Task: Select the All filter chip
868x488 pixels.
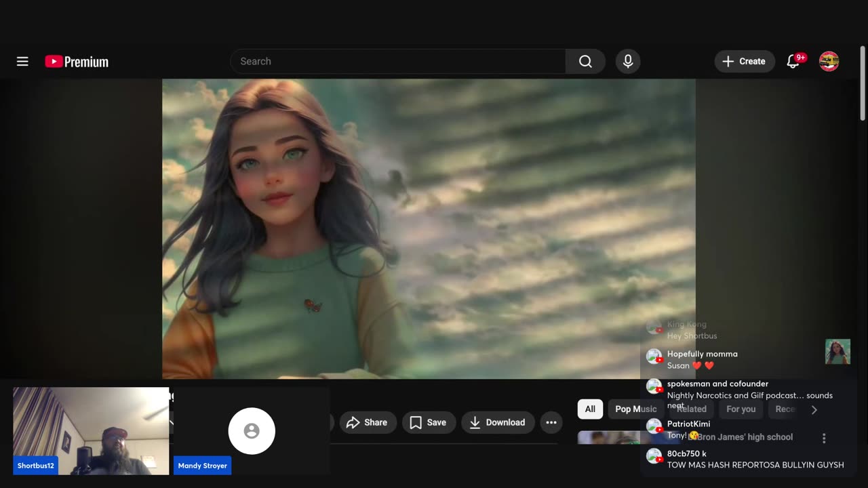Action: [590, 409]
